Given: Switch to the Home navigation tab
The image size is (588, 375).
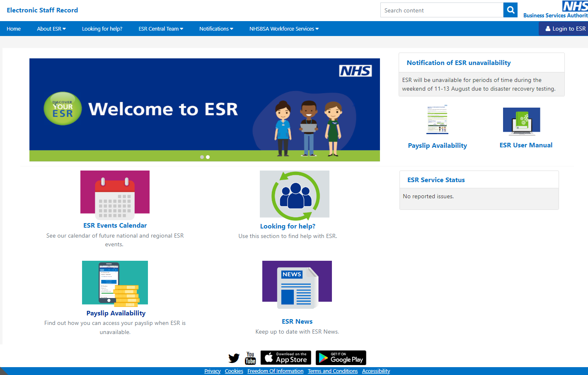Looking at the screenshot, I should pyautogui.click(x=14, y=29).
